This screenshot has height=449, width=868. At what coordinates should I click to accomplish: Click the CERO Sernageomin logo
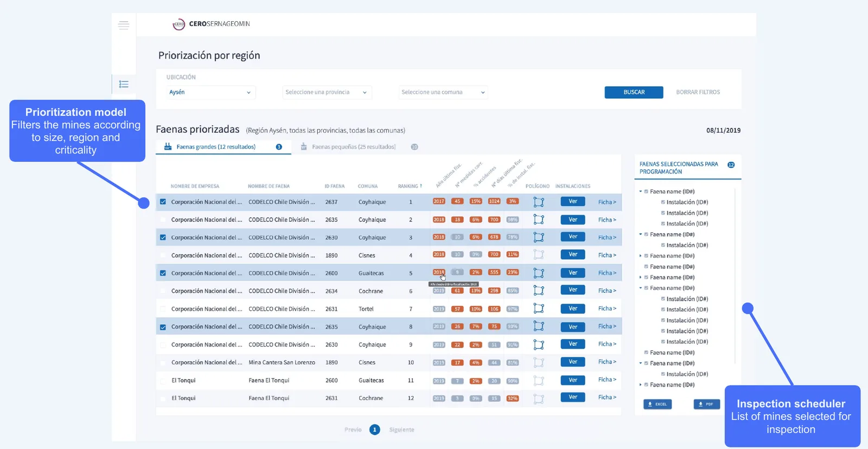point(211,24)
